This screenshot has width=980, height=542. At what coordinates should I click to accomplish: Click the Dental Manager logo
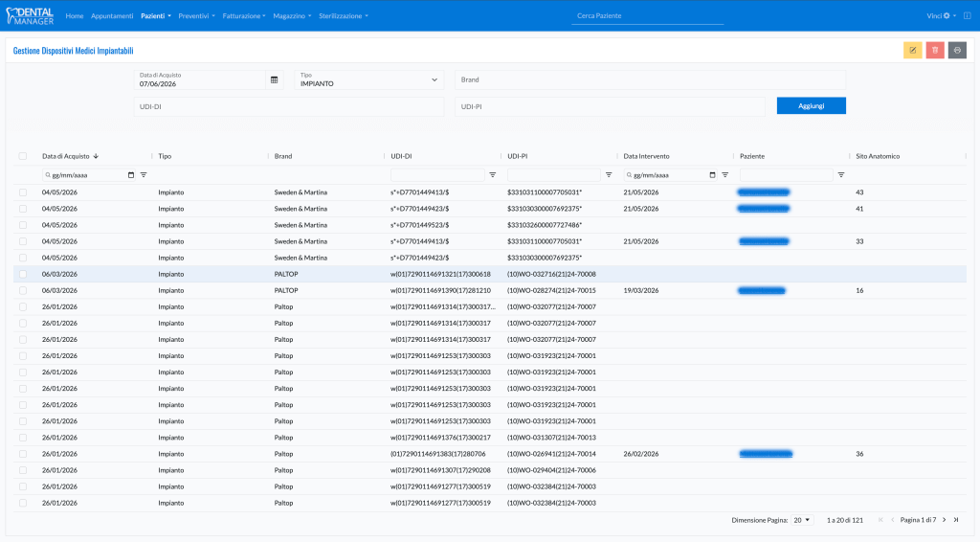[30, 15]
